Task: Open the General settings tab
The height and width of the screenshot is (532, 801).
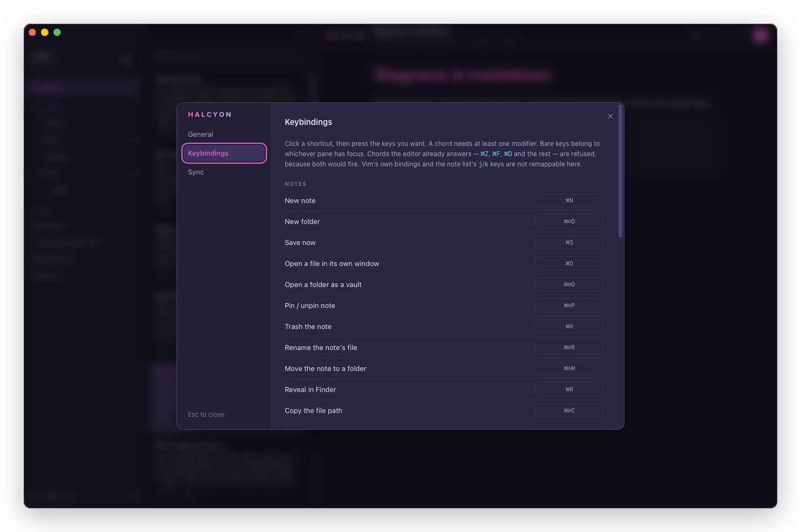Action: (x=224, y=135)
